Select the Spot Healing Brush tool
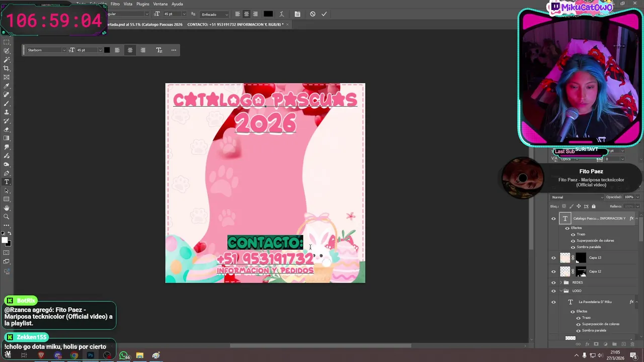The height and width of the screenshot is (362, 644). tap(7, 95)
